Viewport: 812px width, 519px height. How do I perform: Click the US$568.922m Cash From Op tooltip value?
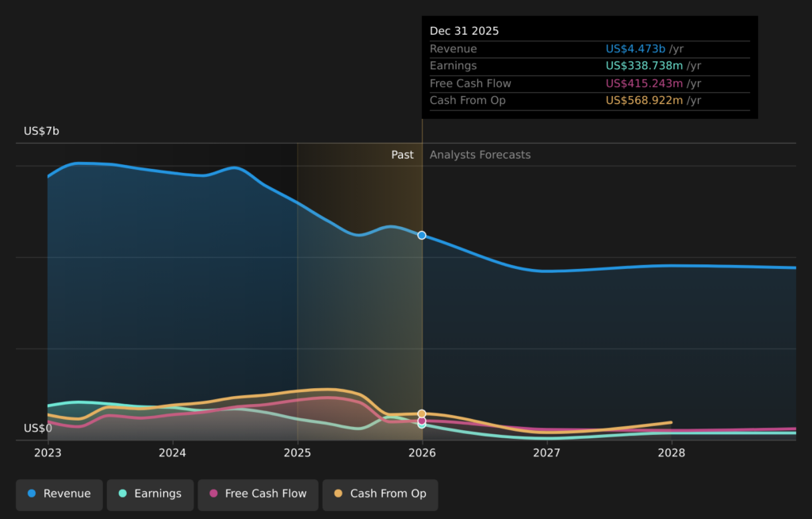(644, 100)
